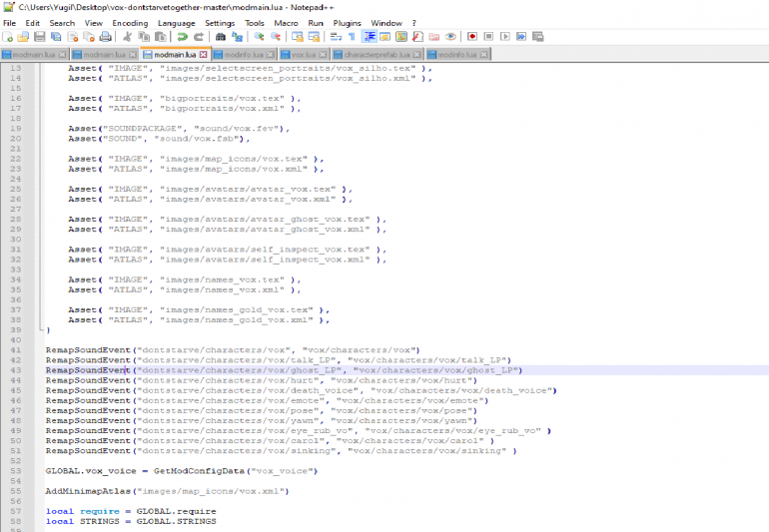Open Find with the binoculars icon
This screenshot has width=769, height=532.
tap(221, 37)
